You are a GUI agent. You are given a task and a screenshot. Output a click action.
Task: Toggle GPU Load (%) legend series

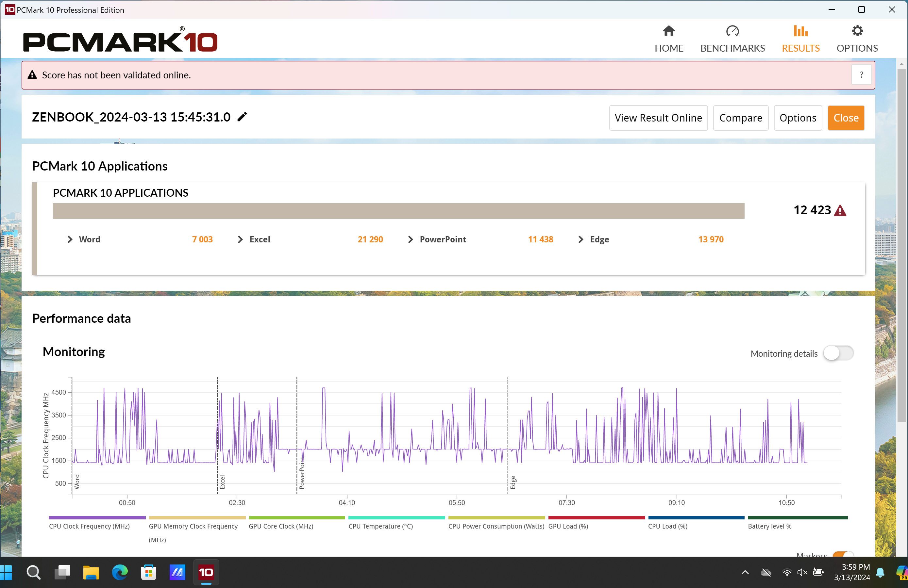pyautogui.click(x=597, y=523)
